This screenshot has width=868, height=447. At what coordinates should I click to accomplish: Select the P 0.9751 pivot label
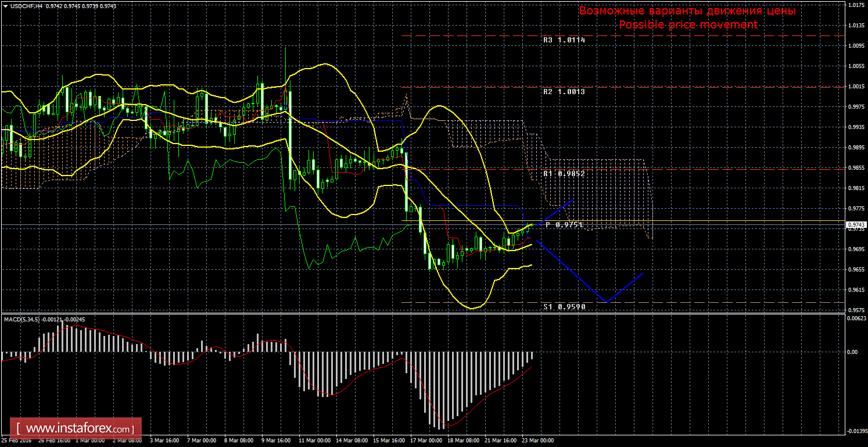(564, 224)
